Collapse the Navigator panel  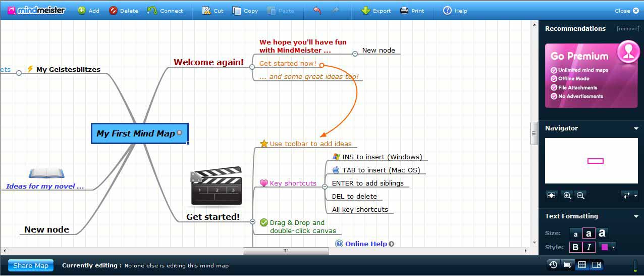[x=636, y=129]
